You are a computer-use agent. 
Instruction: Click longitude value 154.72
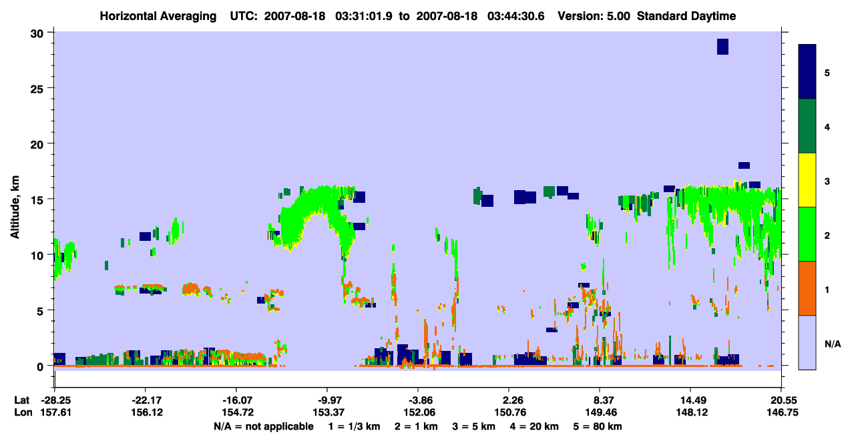[236, 413]
